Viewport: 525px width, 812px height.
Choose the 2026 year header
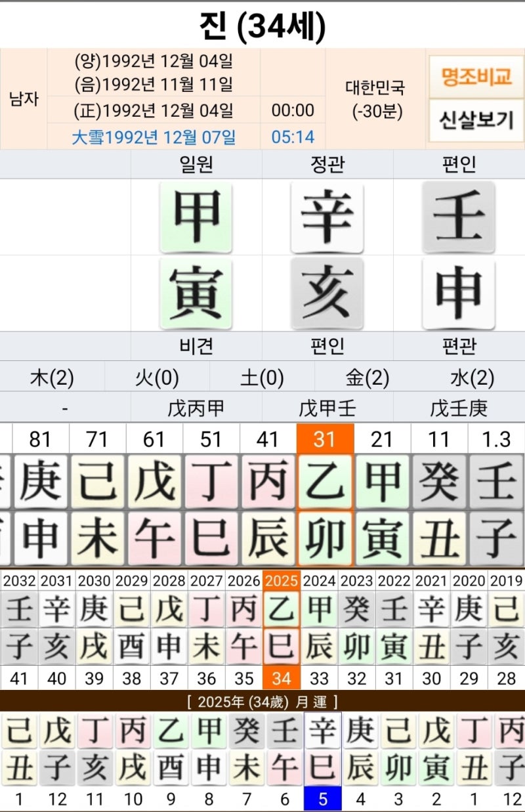click(x=244, y=580)
